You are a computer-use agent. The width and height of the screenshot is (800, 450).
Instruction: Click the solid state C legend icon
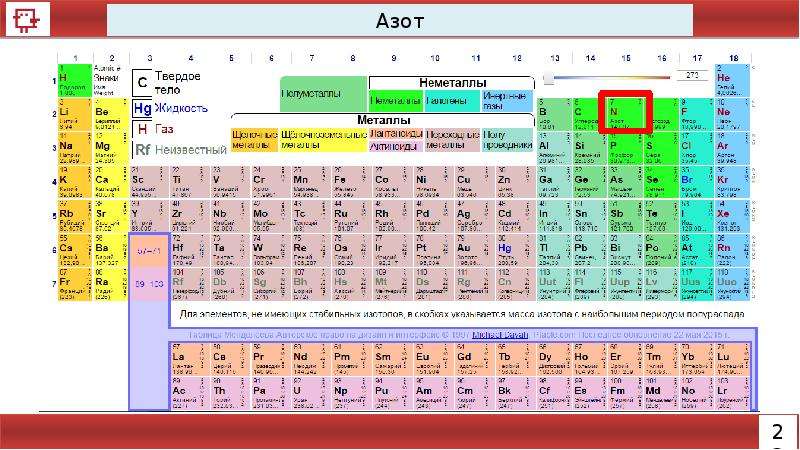[x=142, y=82]
